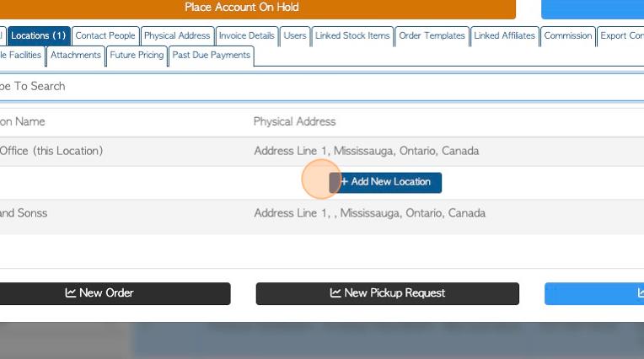
Task: Select the Office (this Location) row
Action: coord(322,151)
